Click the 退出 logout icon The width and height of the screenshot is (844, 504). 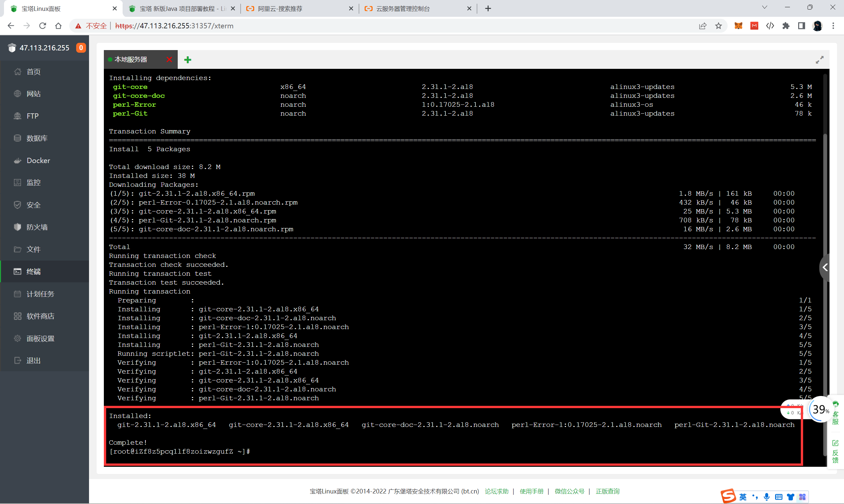[x=17, y=360]
